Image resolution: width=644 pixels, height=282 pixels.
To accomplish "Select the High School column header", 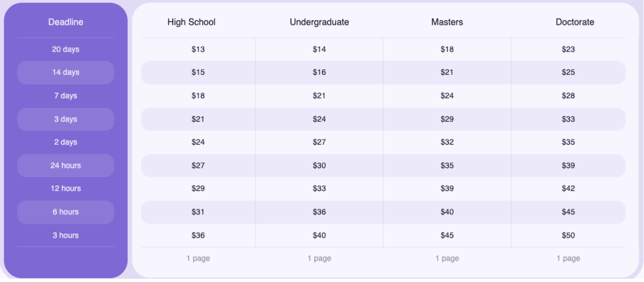I will coord(191,22).
